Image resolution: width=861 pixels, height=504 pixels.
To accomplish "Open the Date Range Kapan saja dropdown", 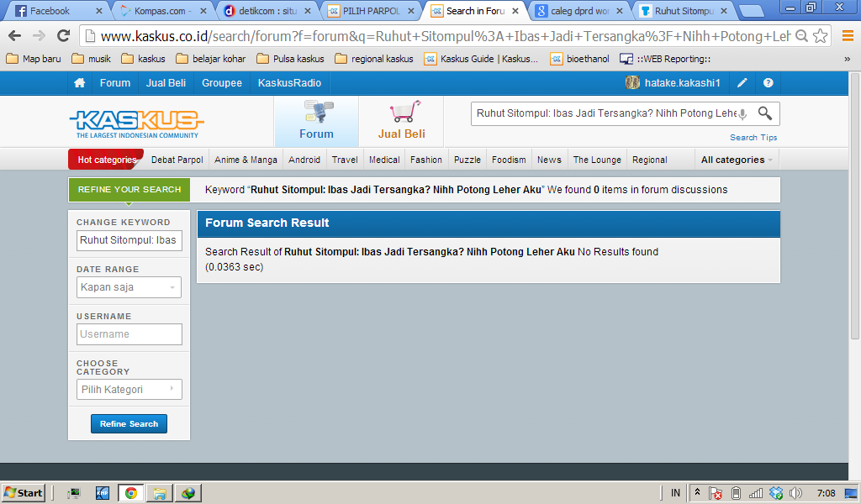I will 129,287.
